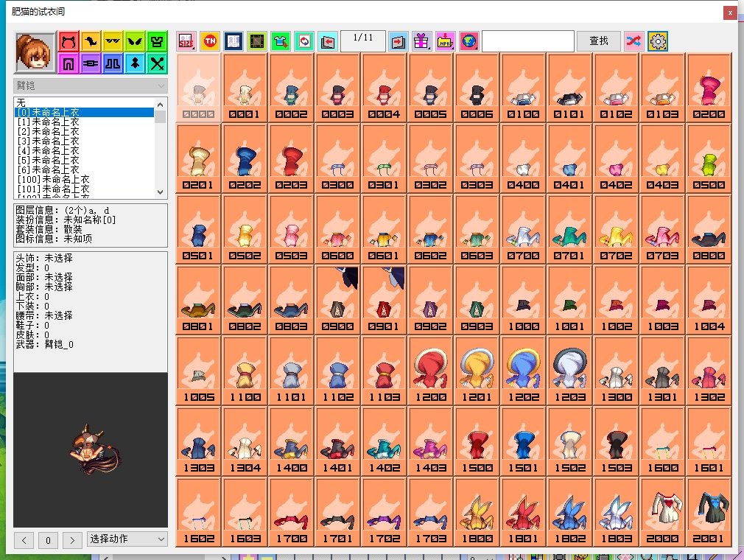This screenshot has height=560, width=744.
Task: Click the 1/11 page indicator box
Action: [x=363, y=41]
